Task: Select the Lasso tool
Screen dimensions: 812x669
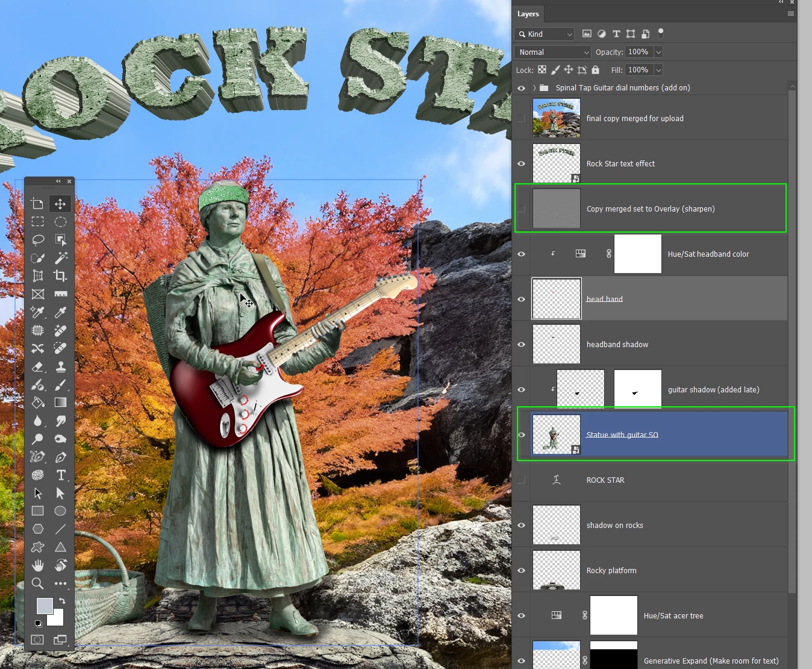Action: 37,240
